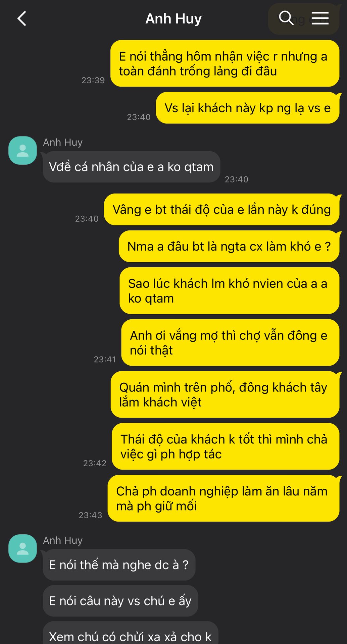
Task: Tap message 'Anh ơi vắng mợ thì chợ vẫn đông'
Action: (x=230, y=342)
